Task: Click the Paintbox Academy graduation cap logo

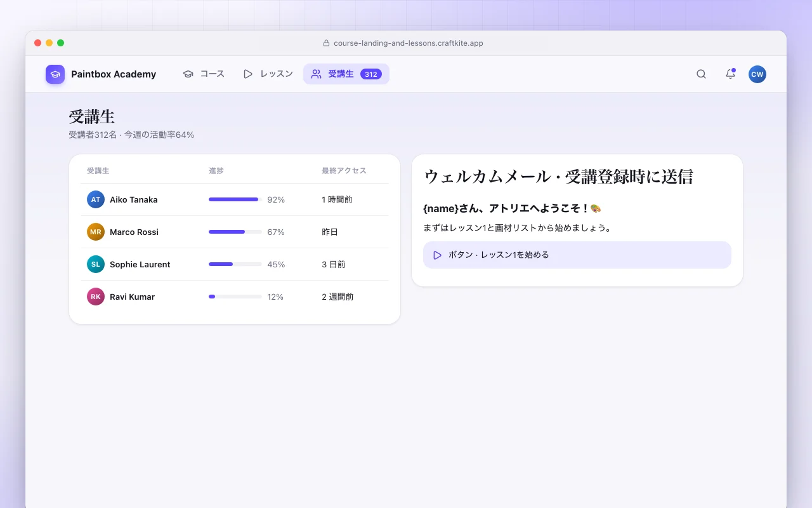Action: click(x=55, y=74)
